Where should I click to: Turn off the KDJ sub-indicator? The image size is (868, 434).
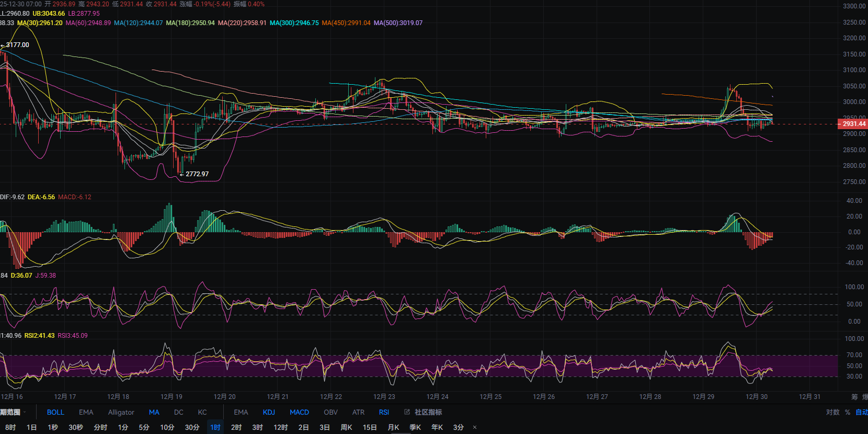[x=269, y=412]
